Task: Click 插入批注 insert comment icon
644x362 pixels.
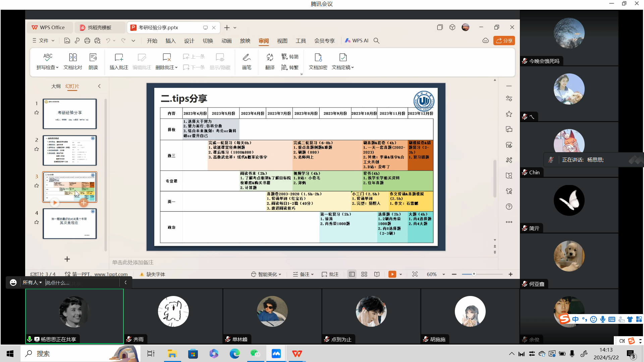Action: coord(119,57)
